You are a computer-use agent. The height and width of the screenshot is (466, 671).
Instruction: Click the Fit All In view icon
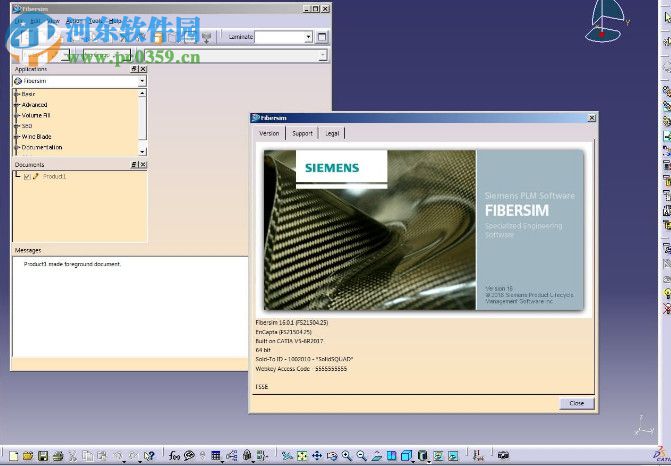[302, 456]
